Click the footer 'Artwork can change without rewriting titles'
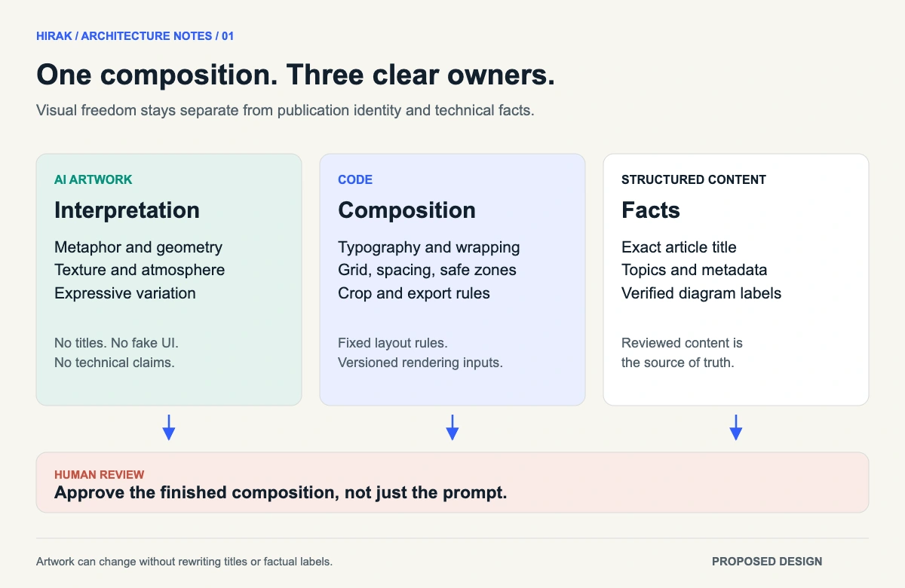 coord(184,562)
